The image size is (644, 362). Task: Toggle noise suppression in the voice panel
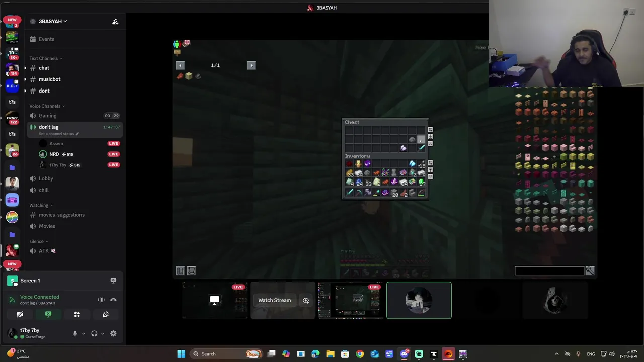101,300
